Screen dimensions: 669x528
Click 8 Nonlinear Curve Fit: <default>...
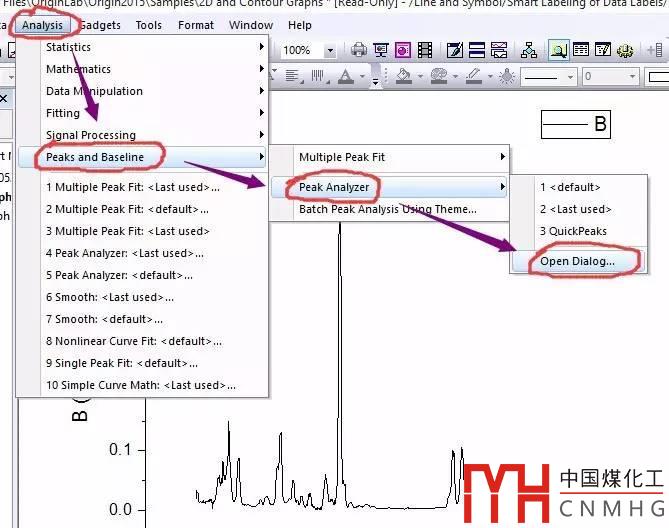[143, 341]
